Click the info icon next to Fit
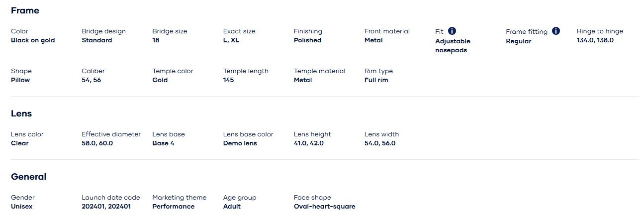 (x=452, y=31)
